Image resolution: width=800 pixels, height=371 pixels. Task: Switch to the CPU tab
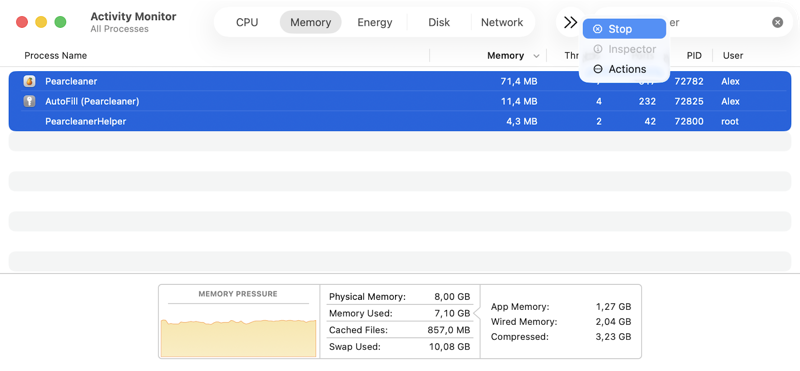click(247, 22)
